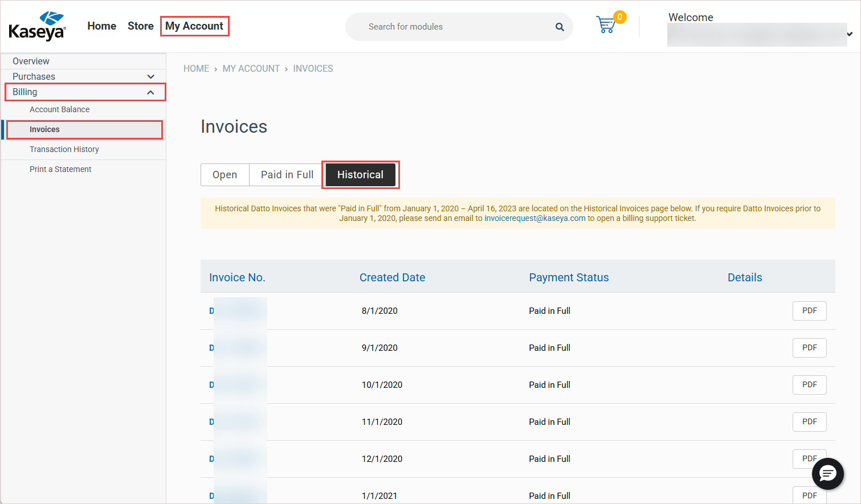
Task: Click in the Search for modules field
Action: coord(450,27)
